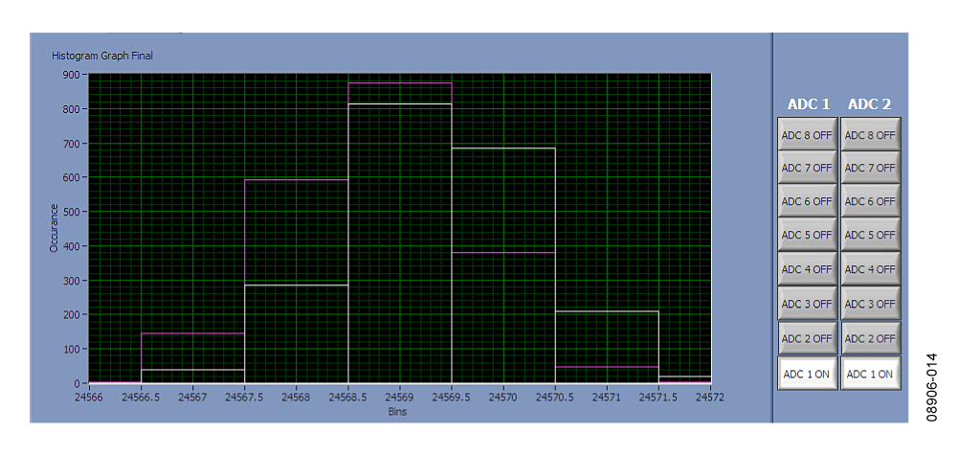Turn on ADC 4 in ADC 1 column
980x456 pixels.
[x=807, y=270]
